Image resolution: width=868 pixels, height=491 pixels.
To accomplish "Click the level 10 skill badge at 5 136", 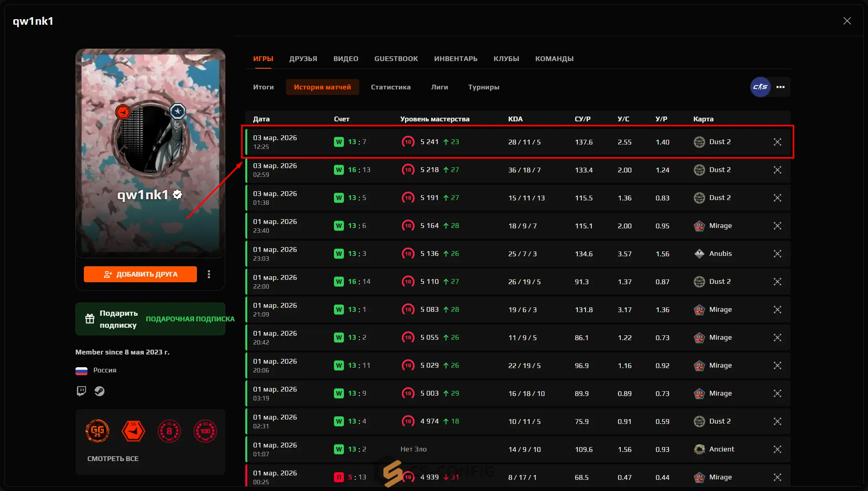I will (x=408, y=254).
